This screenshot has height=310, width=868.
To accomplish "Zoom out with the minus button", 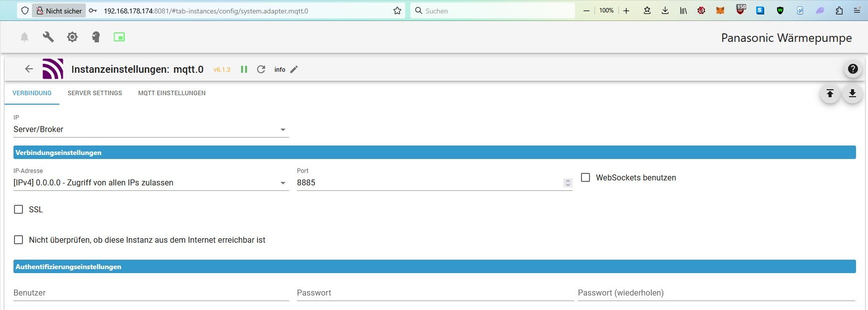I will 586,10.
